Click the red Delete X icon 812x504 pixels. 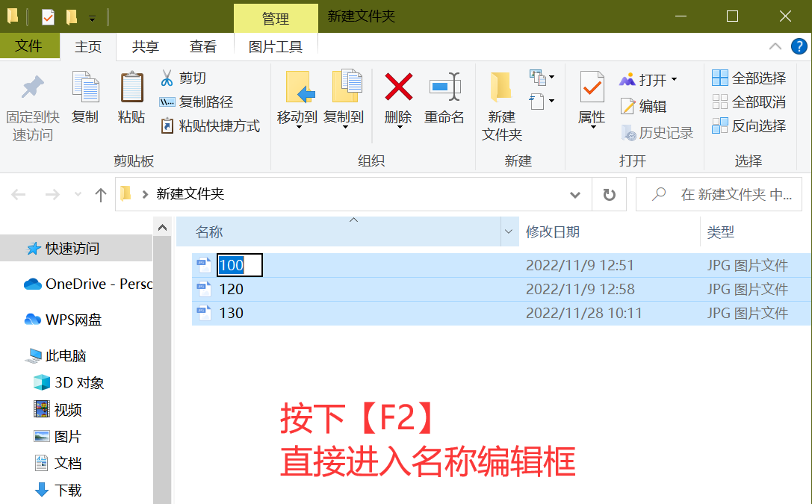(x=398, y=87)
